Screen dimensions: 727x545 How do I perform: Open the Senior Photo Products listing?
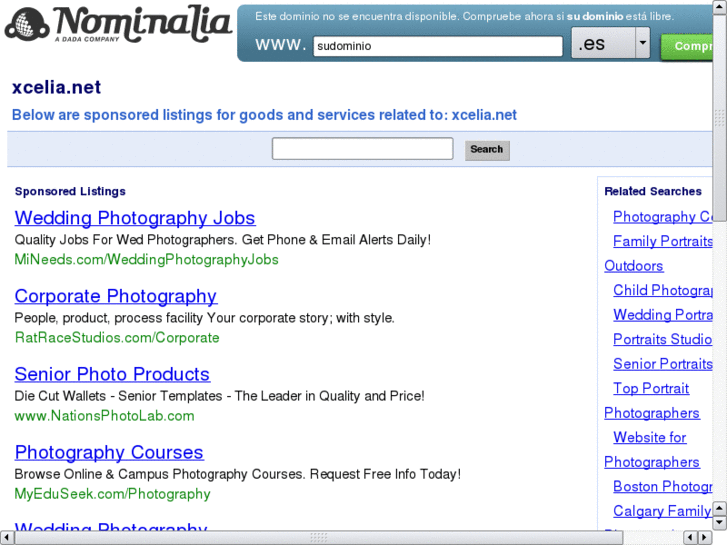coord(112,374)
